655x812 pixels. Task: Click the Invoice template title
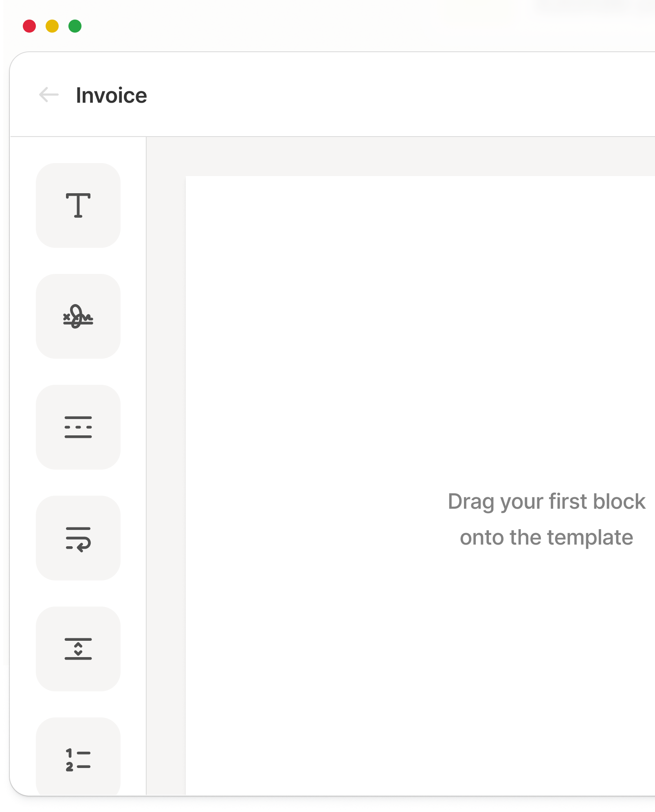tap(111, 95)
